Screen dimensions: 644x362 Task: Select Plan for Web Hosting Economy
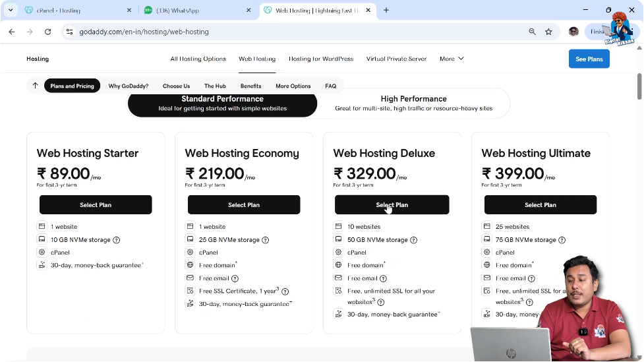tap(244, 204)
